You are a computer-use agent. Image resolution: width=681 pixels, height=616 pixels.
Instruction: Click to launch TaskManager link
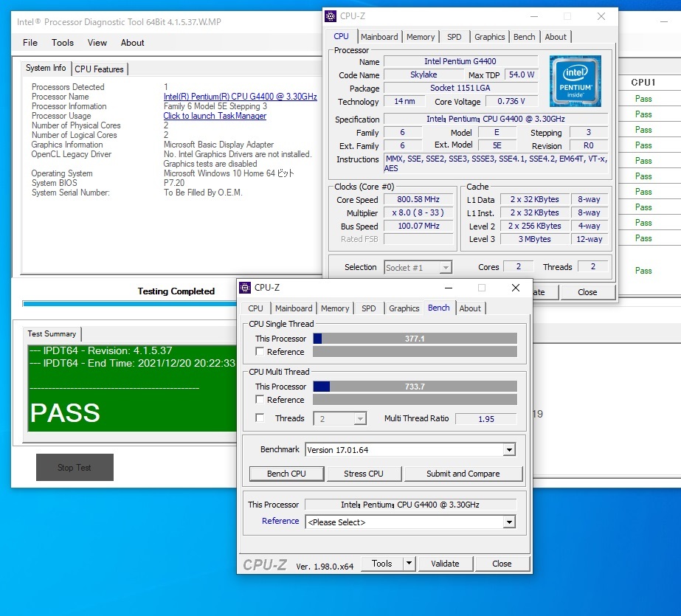[x=215, y=116]
